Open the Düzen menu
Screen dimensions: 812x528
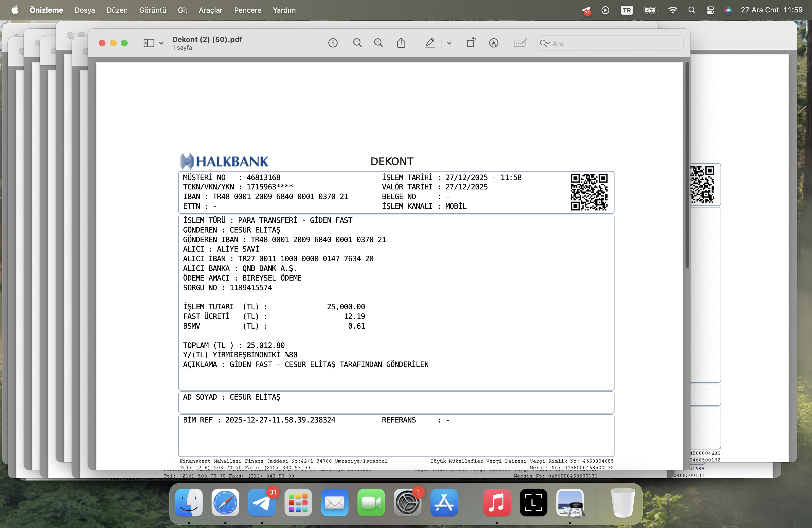coord(117,10)
